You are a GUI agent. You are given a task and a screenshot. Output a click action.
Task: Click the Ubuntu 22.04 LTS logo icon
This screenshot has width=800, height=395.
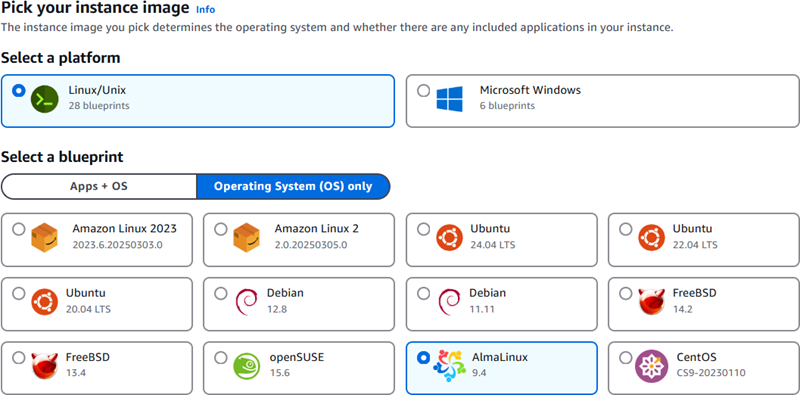[652, 238]
